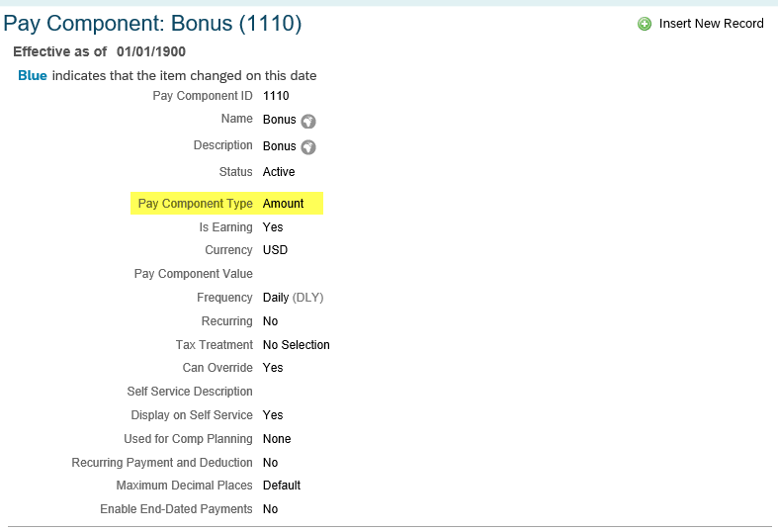Click Recurring Payment and Deduction value No

[x=270, y=462]
